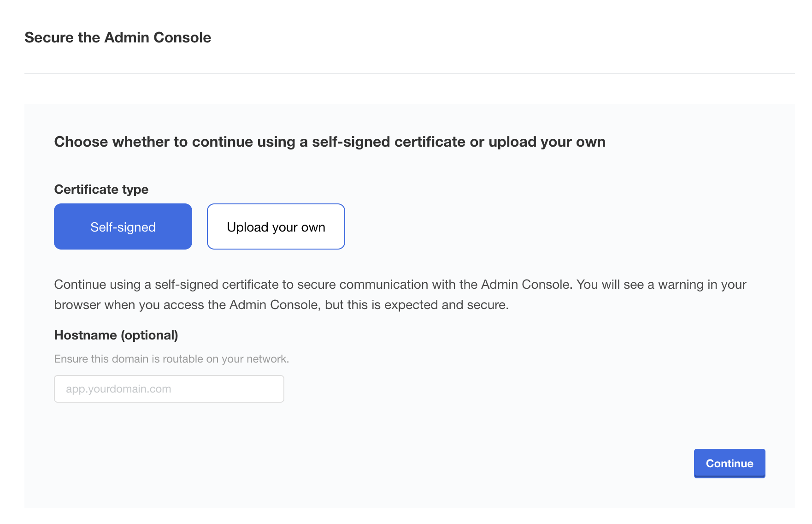
Task: Click 'Ensure this domain is routable' helper text
Action: click(x=171, y=359)
